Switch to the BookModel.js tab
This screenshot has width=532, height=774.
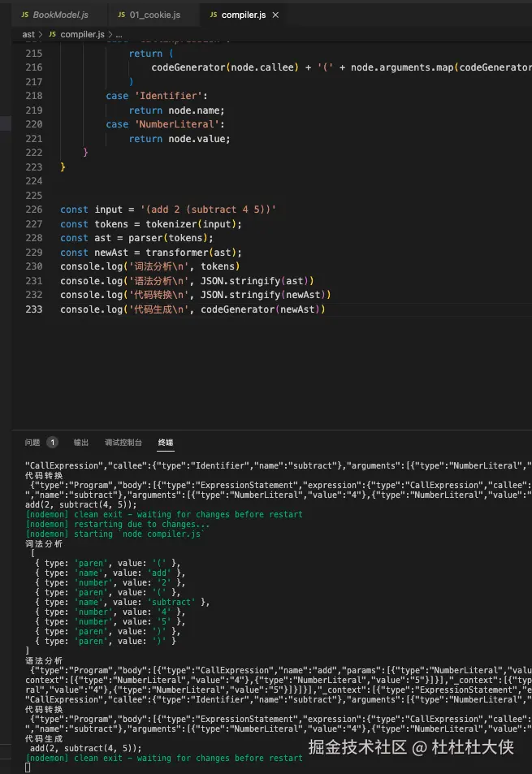click(x=54, y=15)
